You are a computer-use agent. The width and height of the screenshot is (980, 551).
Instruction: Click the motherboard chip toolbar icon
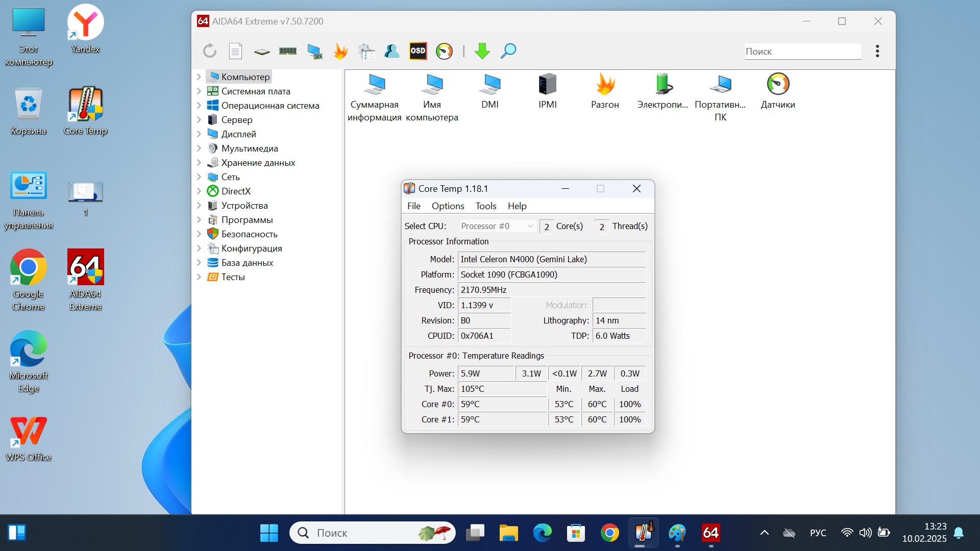[x=262, y=52]
